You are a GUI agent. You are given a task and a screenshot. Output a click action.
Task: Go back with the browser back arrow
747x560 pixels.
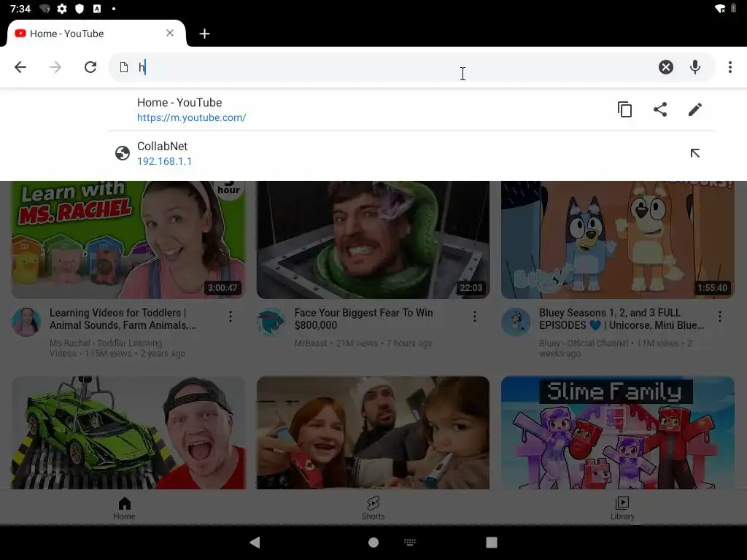click(20, 67)
